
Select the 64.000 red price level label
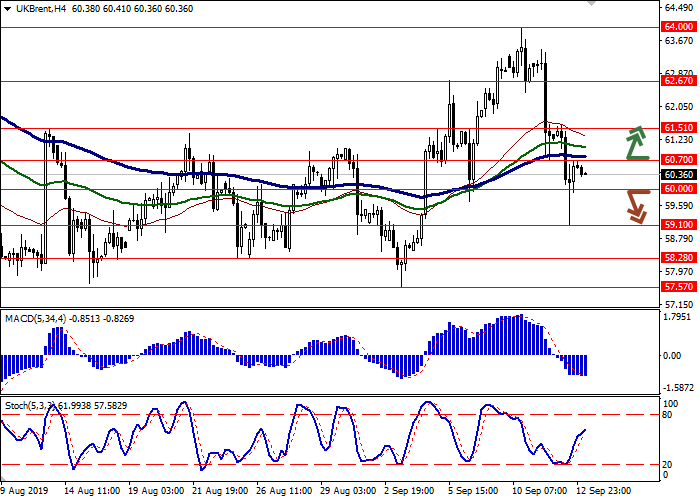coord(679,27)
